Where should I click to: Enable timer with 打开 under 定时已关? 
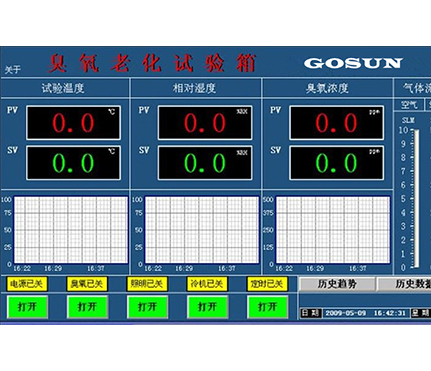point(268,307)
